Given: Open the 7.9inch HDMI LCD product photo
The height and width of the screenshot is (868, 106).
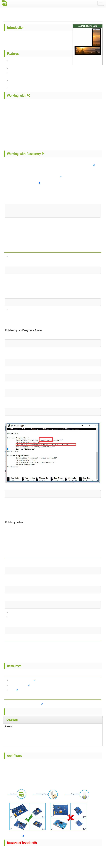Looking at the screenshot, I should coord(88,42).
